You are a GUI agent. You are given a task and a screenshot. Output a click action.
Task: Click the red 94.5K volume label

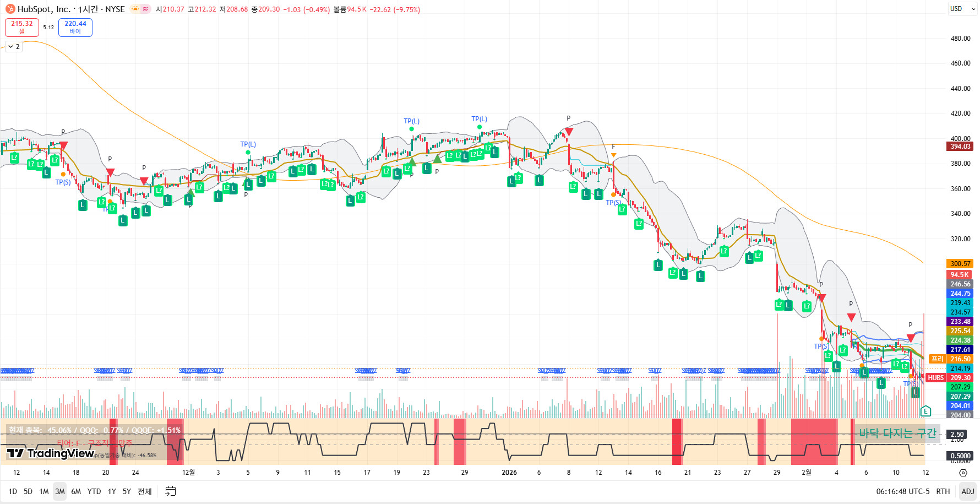coord(960,275)
